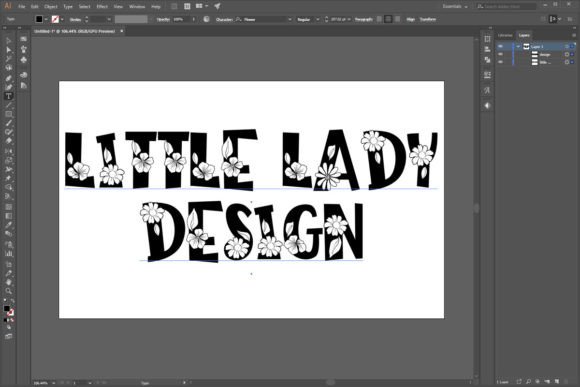Click the stroke none swatch in control bar
Screen dimensions: 580x387
point(55,19)
